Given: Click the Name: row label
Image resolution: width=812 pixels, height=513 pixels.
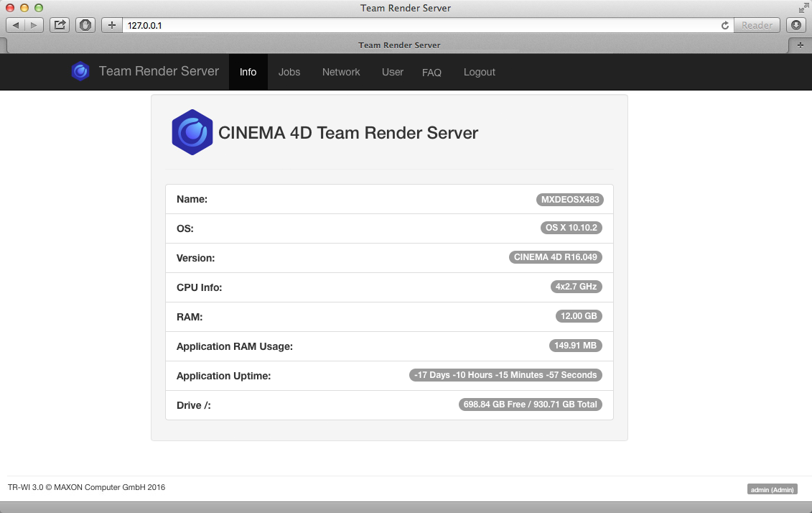Looking at the screenshot, I should point(192,200).
